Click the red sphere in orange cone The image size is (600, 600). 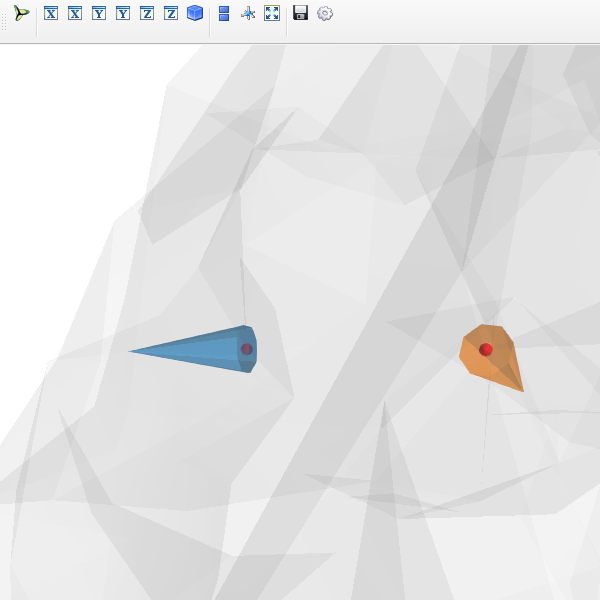486,349
